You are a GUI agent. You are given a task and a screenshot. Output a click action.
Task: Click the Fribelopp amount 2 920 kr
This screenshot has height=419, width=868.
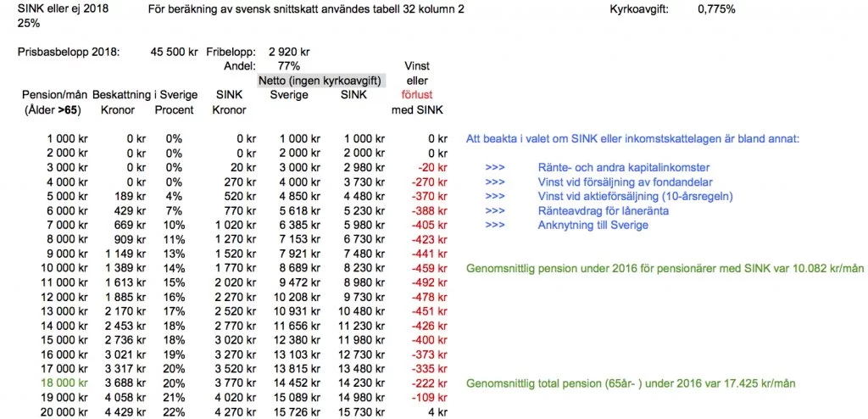coord(289,52)
